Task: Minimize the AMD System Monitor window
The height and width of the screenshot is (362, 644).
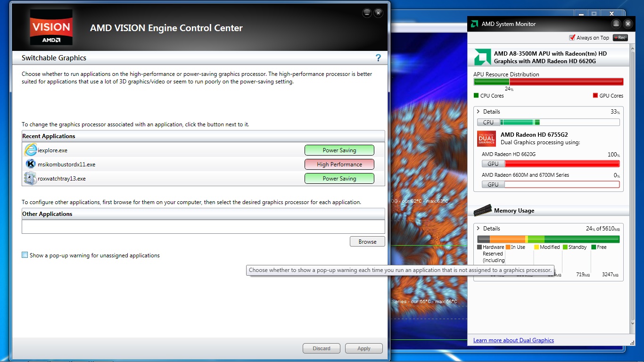Action: coord(616,24)
